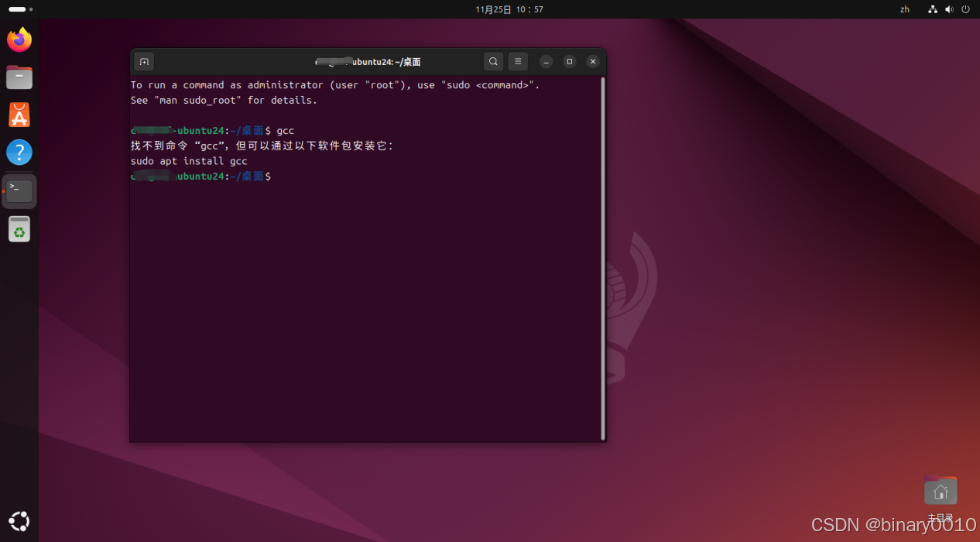
Task: Show the Applications grid
Action: (x=19, y=520)
